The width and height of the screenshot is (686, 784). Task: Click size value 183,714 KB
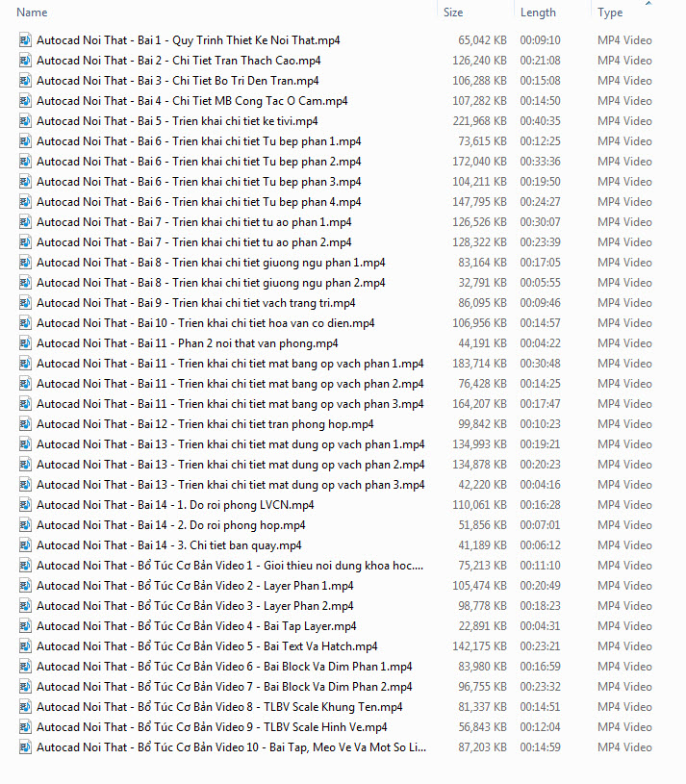(479, 364)
